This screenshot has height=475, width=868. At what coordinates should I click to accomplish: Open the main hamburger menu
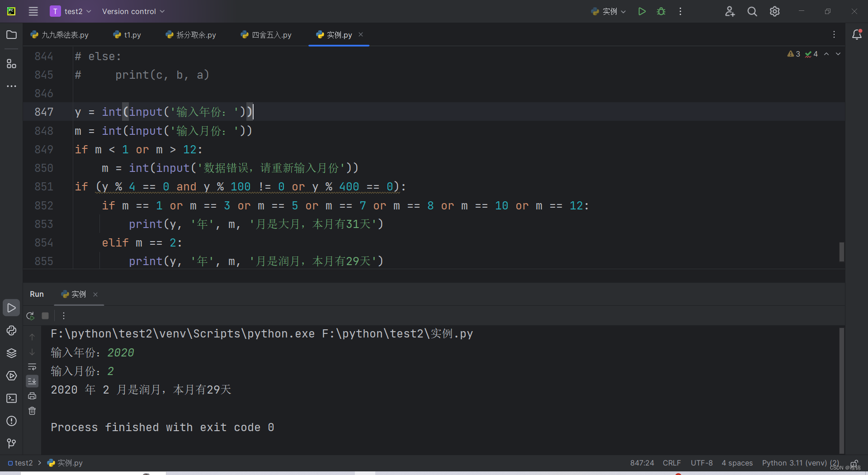[33, 11]
